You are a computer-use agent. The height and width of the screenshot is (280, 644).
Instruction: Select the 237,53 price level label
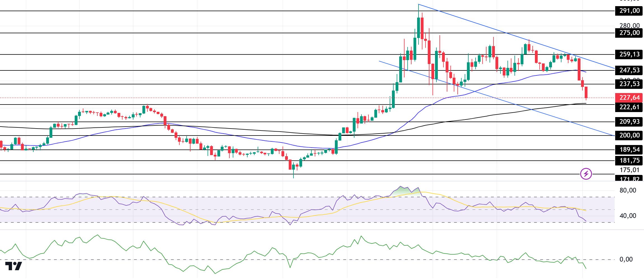pyautogui.click(x=629, y=84)
